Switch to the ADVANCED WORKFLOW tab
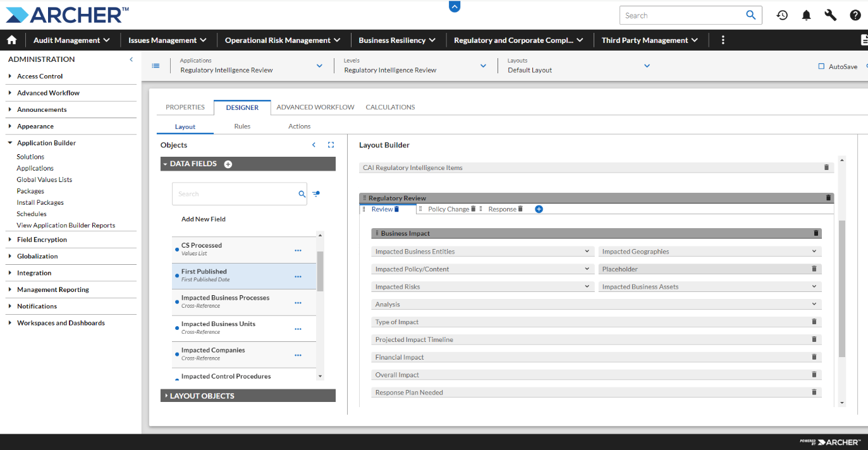868x450 pixels. coord(315,107)
